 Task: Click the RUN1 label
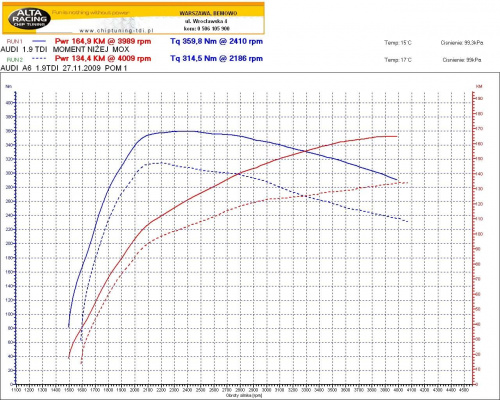click(x=15, y=41)
